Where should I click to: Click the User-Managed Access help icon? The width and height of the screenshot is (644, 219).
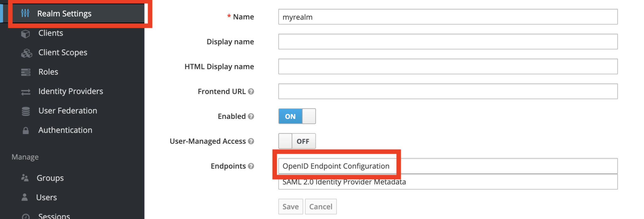[x=251, y=141]
